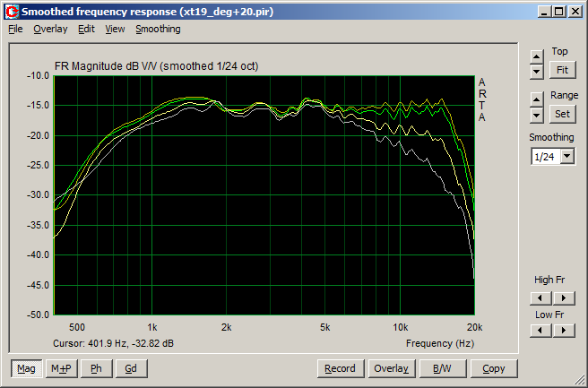Click the -30.0 dB axis label

[38, 195]
